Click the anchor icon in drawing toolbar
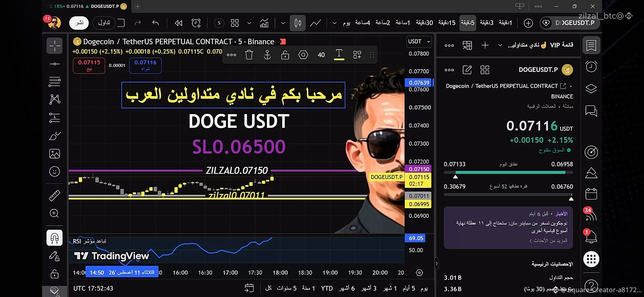Viewport: 644px width, 297px height. pyautogui.click(x=267, y=55)
